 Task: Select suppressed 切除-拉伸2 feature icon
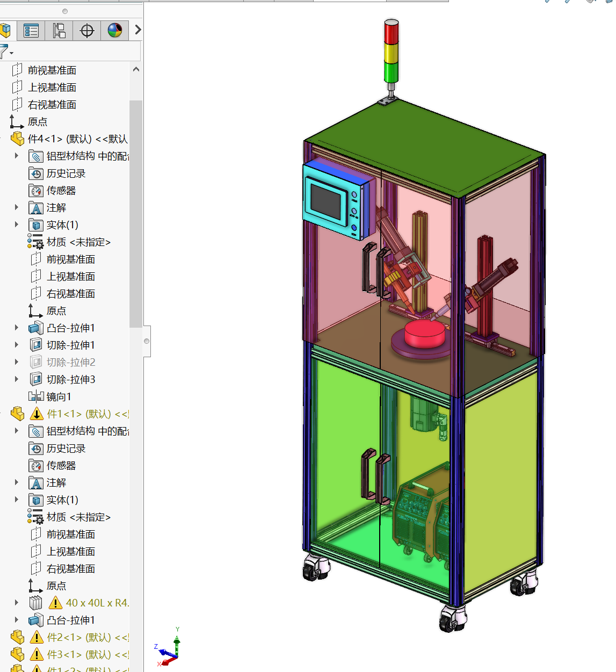coord(36,363)
